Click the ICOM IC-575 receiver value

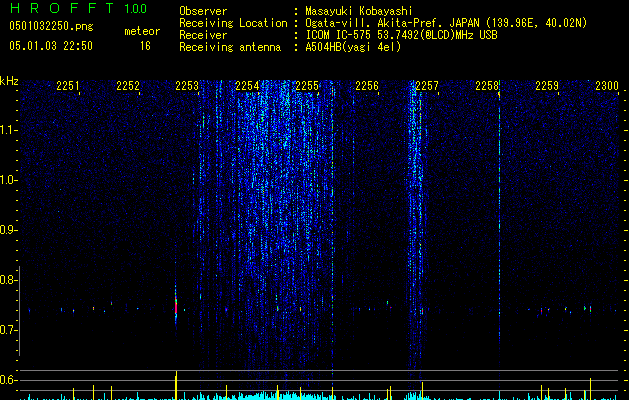point(401,35)
